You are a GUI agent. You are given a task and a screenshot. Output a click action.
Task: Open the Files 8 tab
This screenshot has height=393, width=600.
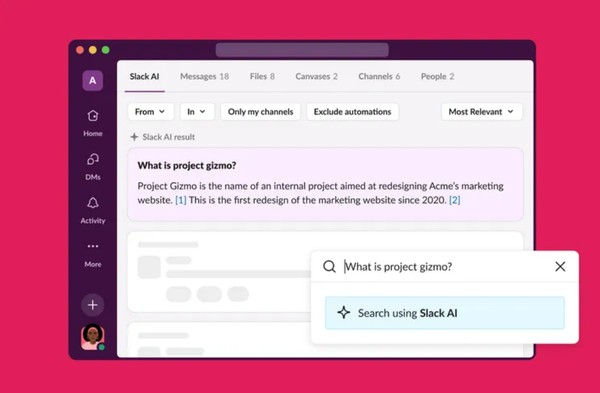(x=262, y=77)
